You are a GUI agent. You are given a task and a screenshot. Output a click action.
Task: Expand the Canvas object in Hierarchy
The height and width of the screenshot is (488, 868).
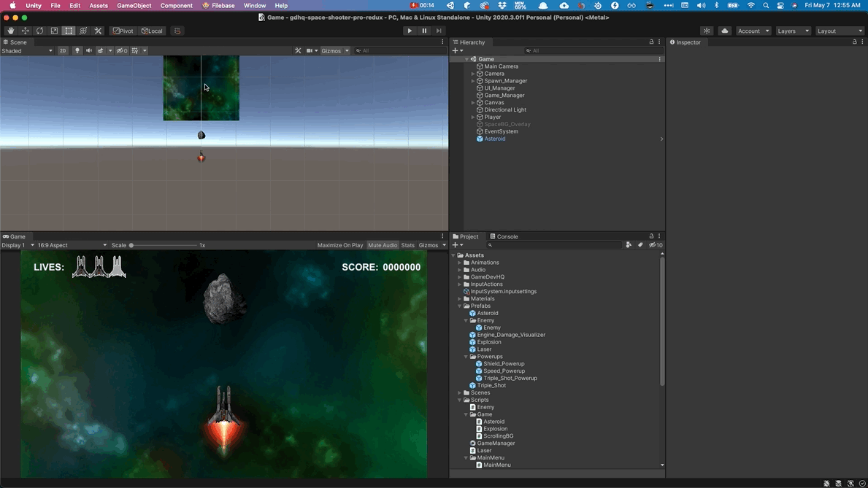473,102
